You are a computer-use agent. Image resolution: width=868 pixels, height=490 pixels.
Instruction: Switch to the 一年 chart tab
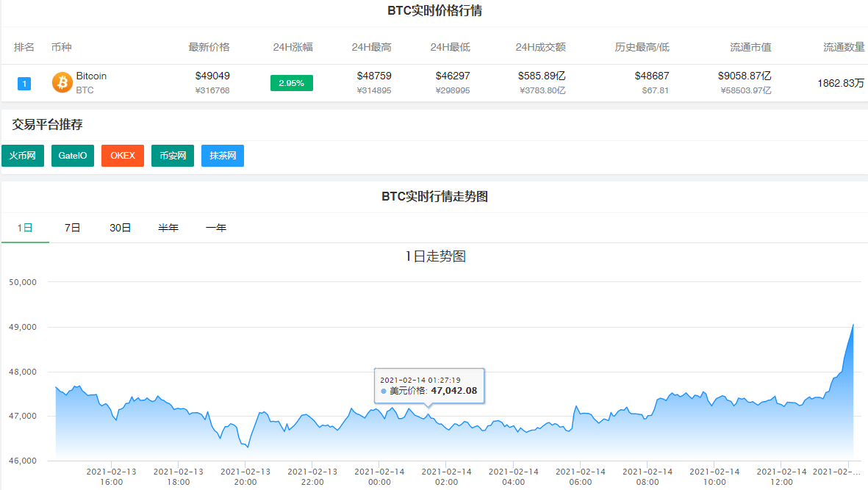tap(216, 228)
